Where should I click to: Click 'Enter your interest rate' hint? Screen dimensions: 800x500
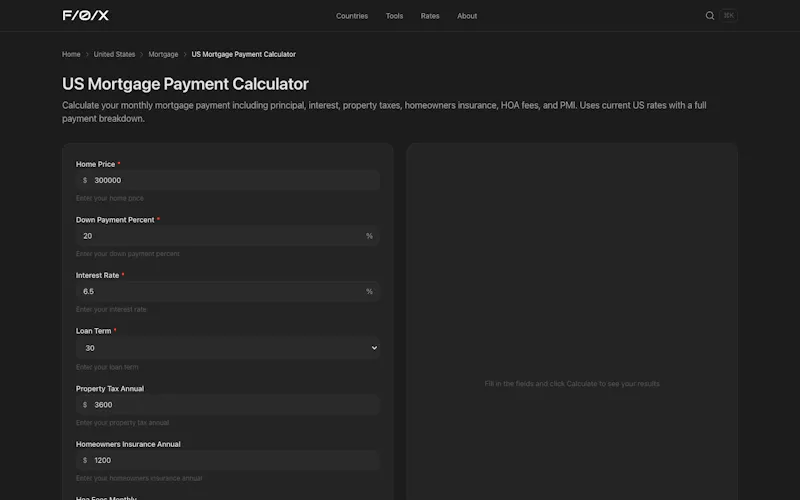111,309
